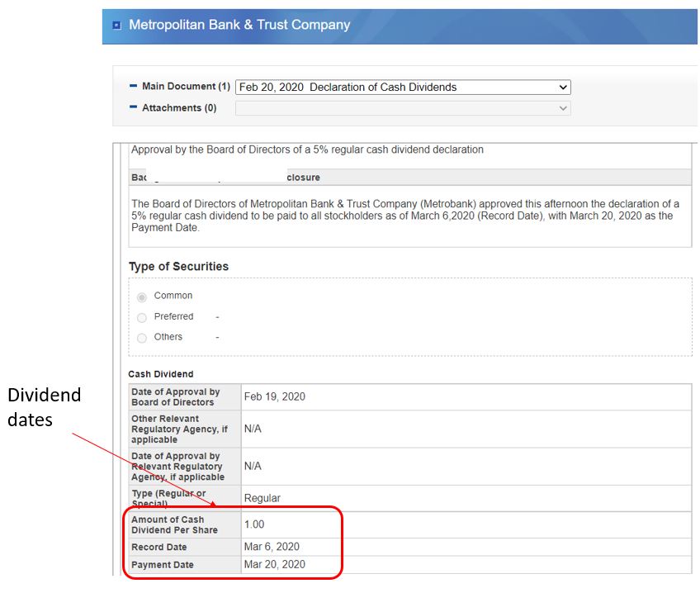Open the empty Attachments dropdown

tap(403, 108)
